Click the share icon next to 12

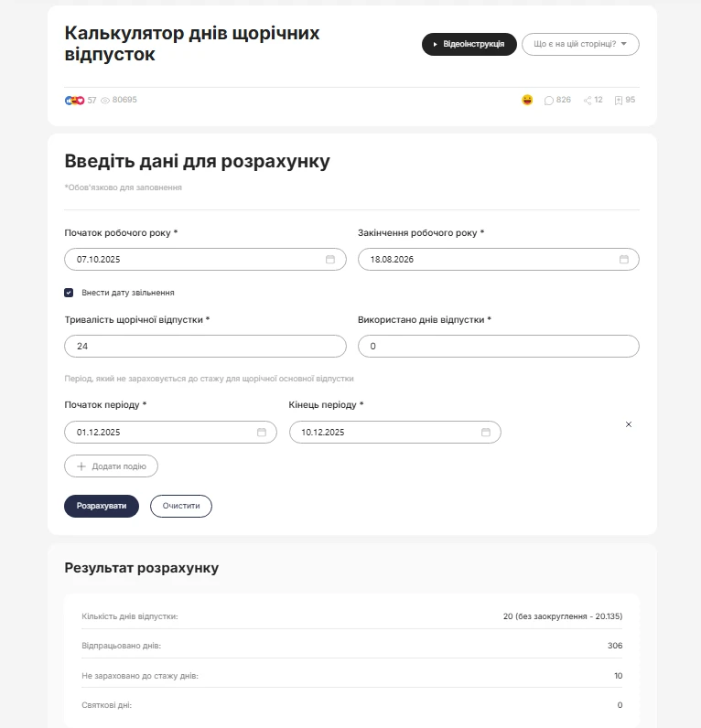point(588,101)
